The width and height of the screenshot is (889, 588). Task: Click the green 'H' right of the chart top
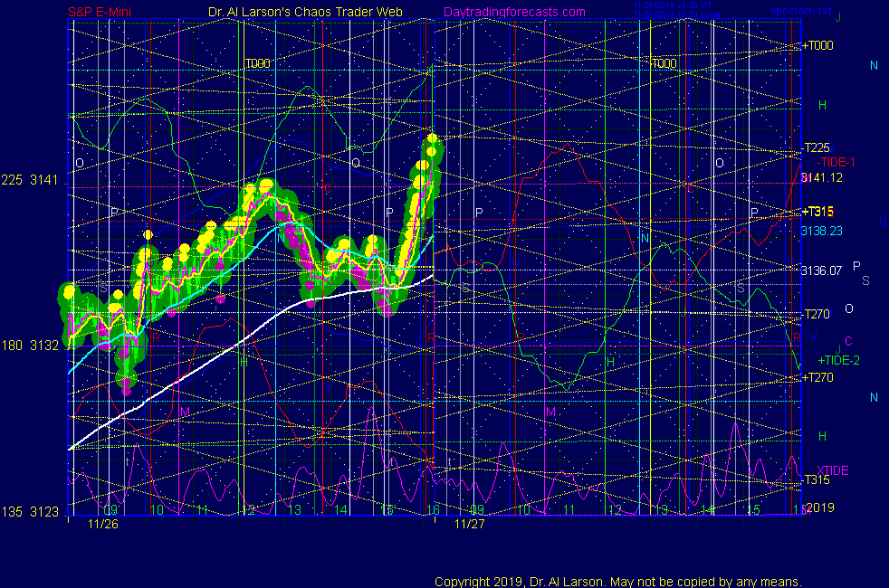(823, 105)
